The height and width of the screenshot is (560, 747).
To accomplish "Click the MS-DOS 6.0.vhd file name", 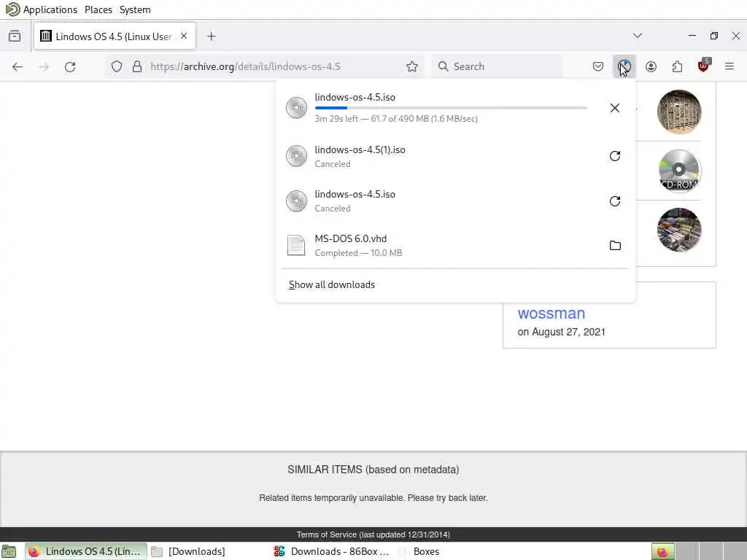I will coord(351,238).
